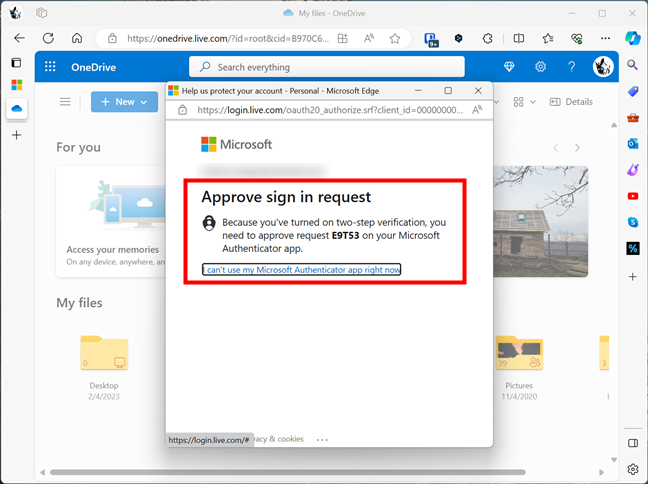Click "I can't use my Microsoft Authenticator app" link
The image size is (648, 484).
pyautogui.click(x=301, y=269)
